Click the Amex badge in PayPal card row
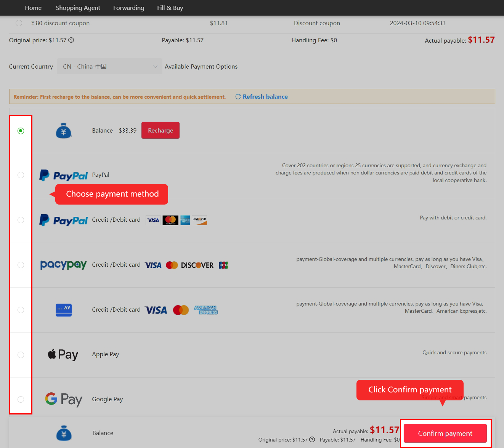 pos(185,220)
